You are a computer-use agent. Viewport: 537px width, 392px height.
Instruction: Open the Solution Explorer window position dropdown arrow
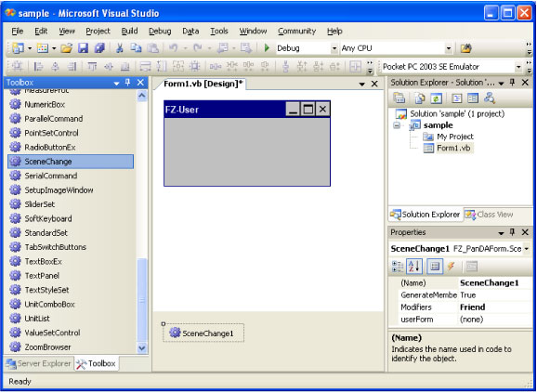coord(501,84)
